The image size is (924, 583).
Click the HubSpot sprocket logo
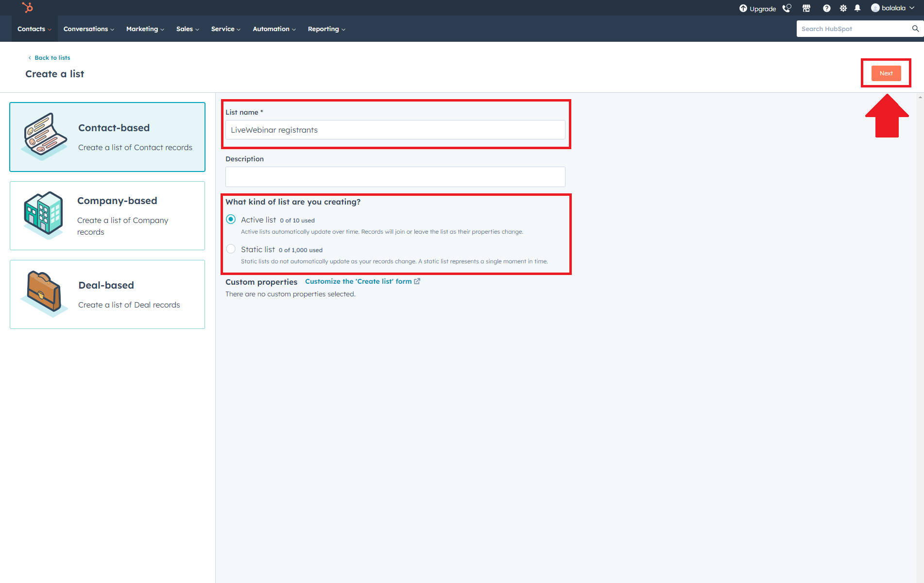[x=28, y=7]
